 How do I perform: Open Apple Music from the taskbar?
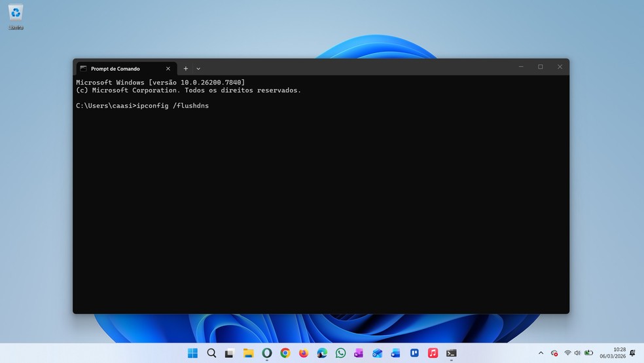[433, 353]
